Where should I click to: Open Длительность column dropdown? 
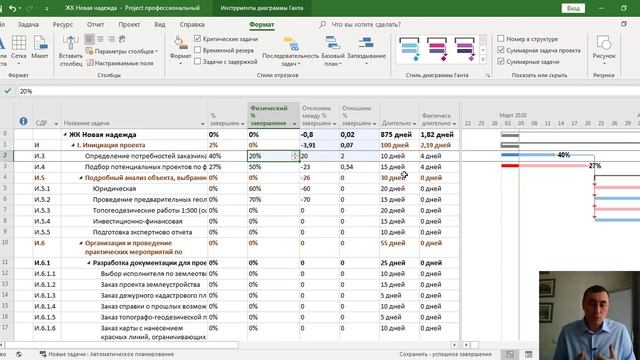pos(414,124)
